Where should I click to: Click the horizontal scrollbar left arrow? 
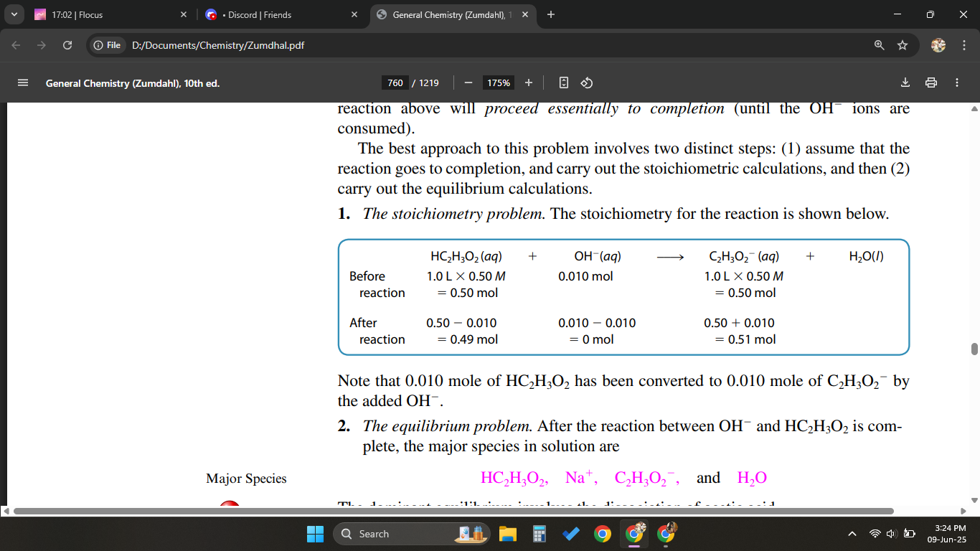[6, 511]
